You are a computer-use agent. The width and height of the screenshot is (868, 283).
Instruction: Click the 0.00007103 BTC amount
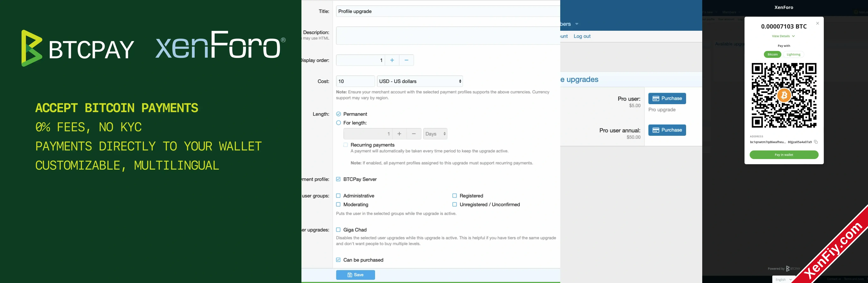(784, 26)
